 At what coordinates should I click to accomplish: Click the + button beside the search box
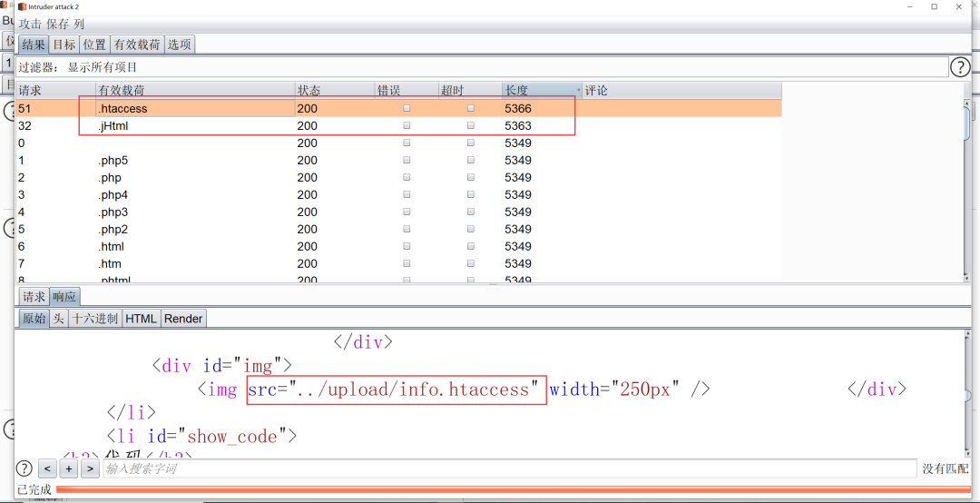[69, 468]
